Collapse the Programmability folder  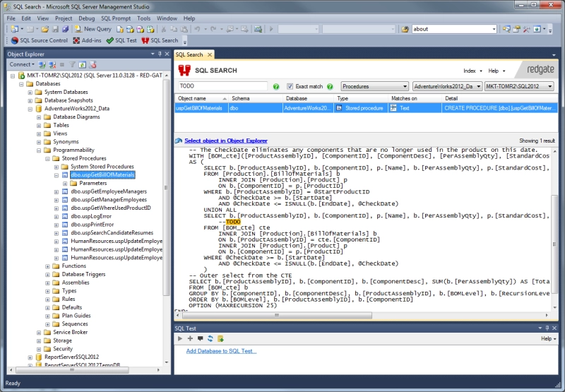point(39,150)
